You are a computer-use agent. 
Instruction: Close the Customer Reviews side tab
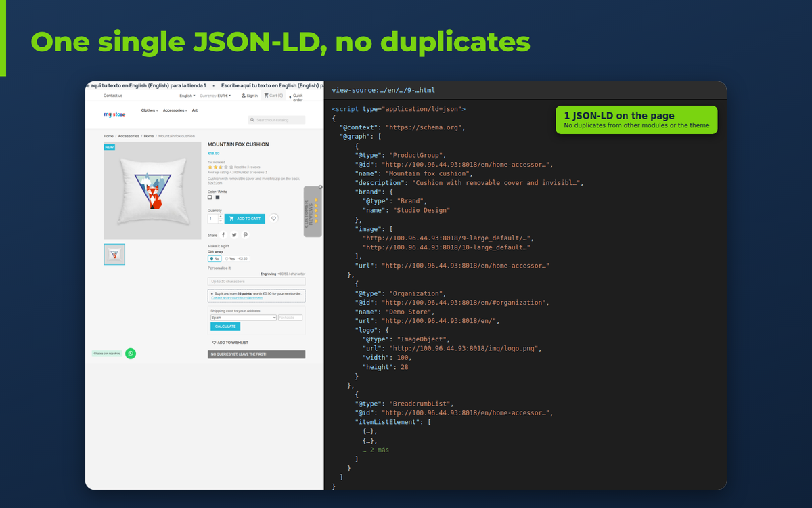click(320, 187)
